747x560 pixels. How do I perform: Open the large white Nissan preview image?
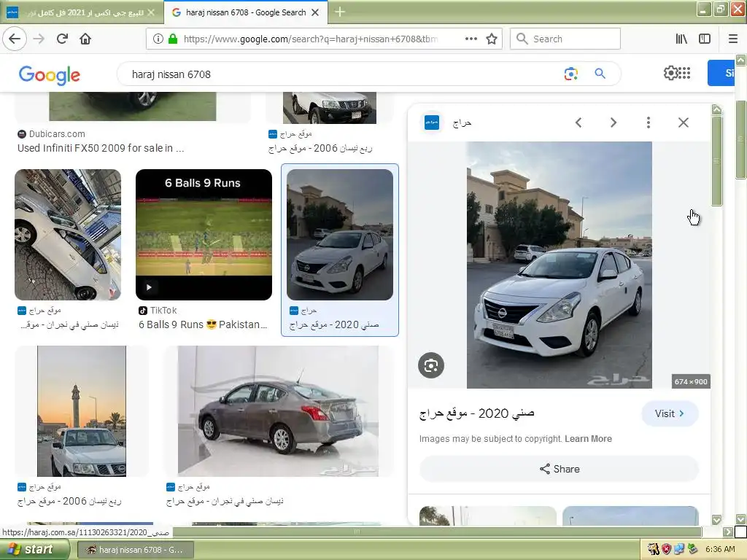point(560,265)
